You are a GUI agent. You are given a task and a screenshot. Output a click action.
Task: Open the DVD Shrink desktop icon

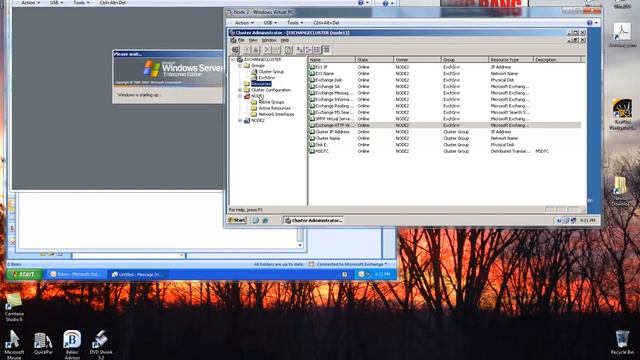(x=101, y=345)
